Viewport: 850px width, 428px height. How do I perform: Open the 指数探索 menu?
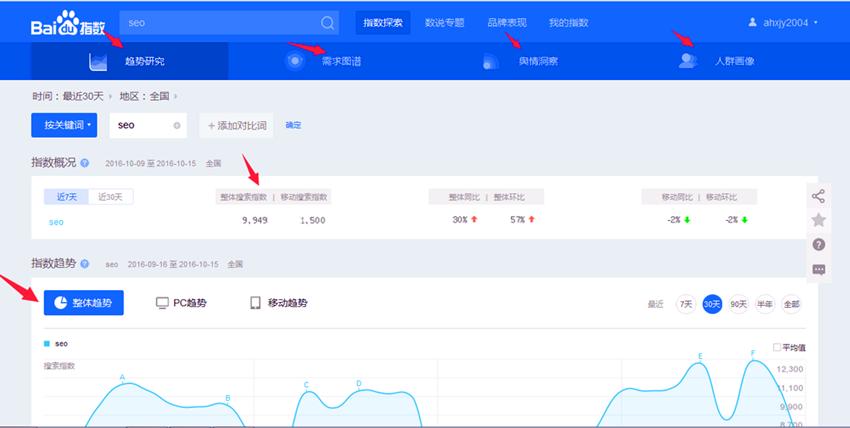point(383,23)
